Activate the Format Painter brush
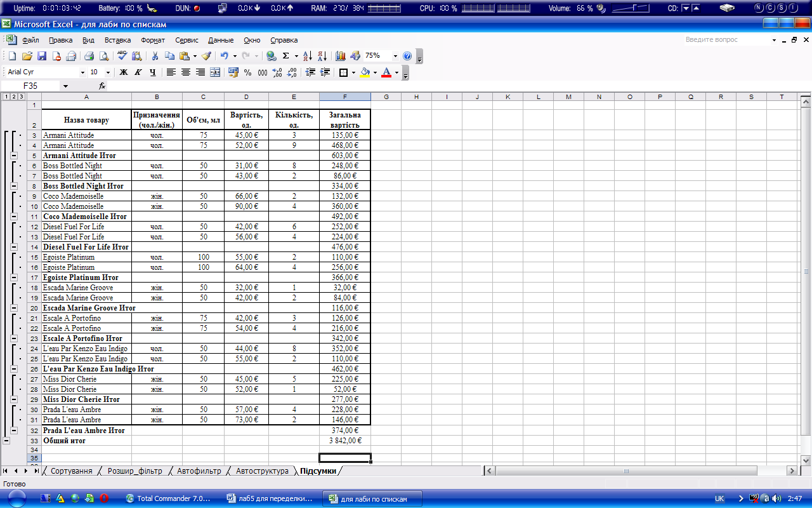This screenshot has width=812, height=508. coord(206,56)
